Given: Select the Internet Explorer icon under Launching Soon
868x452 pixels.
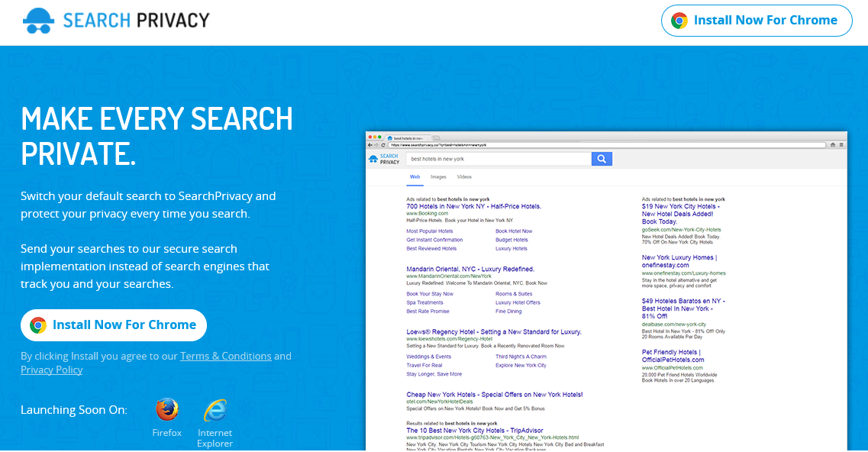Looking at the screenshot, I should pos(215,410).
